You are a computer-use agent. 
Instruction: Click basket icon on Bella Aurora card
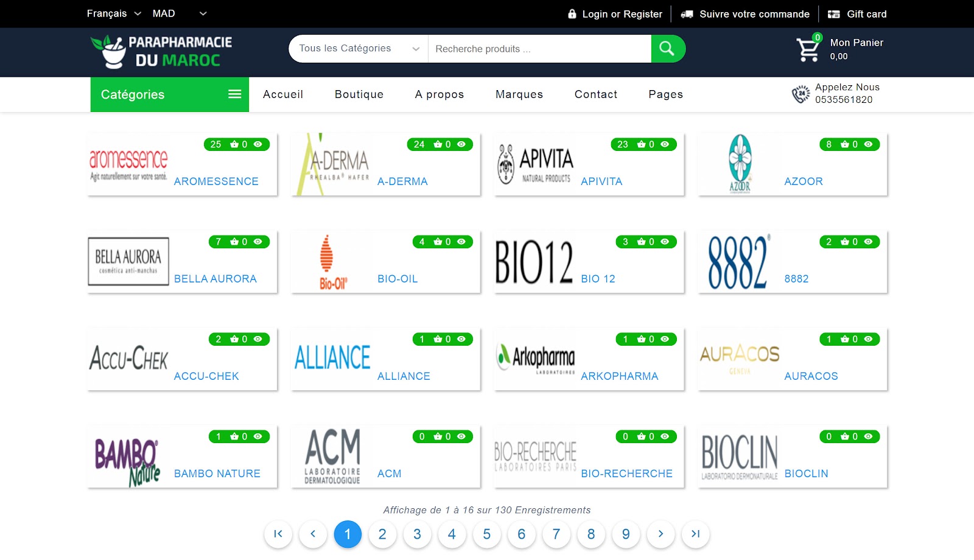pyautogui.click(x=234, y=242)
